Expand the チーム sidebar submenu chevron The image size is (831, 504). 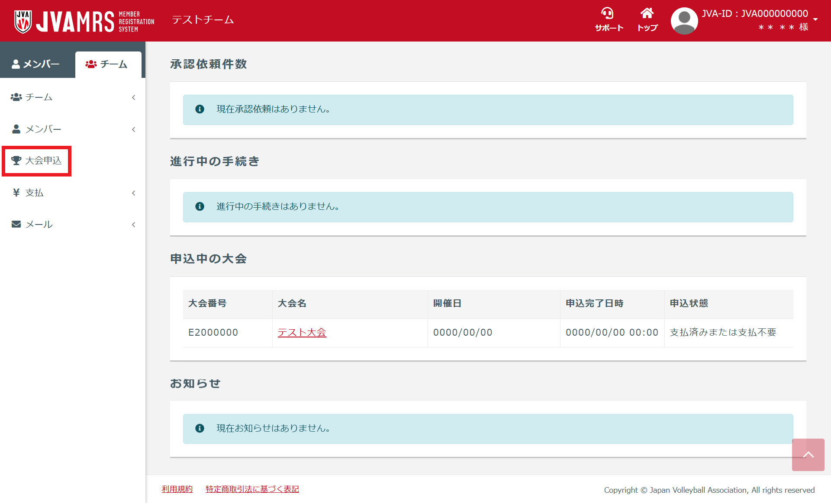[x=134, y=97]
